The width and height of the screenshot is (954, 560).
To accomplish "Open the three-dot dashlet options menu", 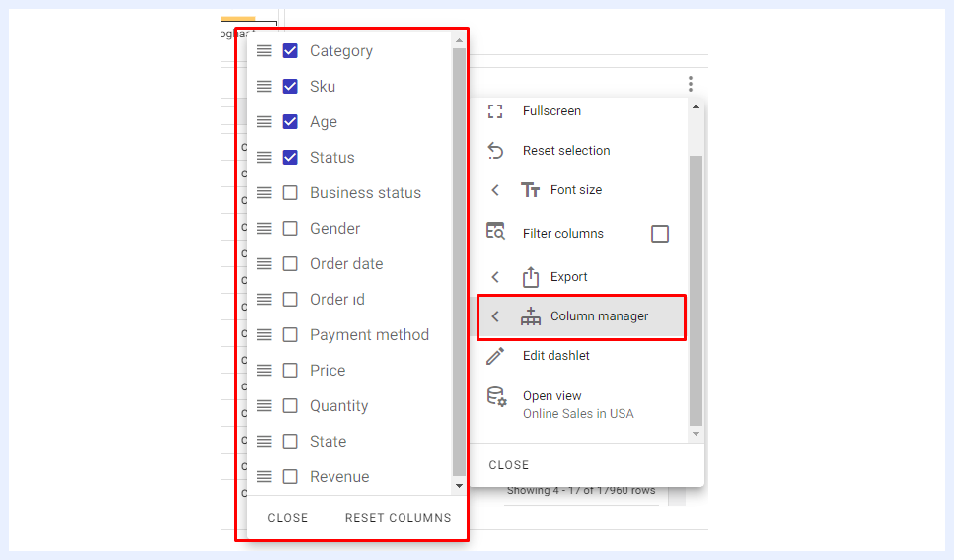I will [690, 83].
